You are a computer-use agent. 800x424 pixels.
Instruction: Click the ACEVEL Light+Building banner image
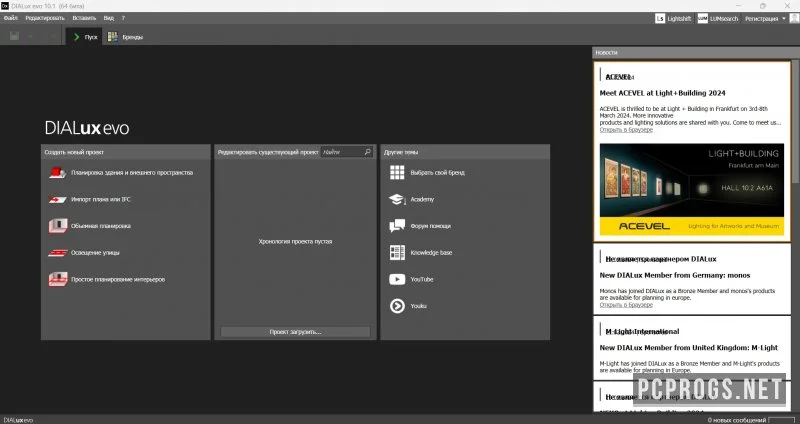692,189
